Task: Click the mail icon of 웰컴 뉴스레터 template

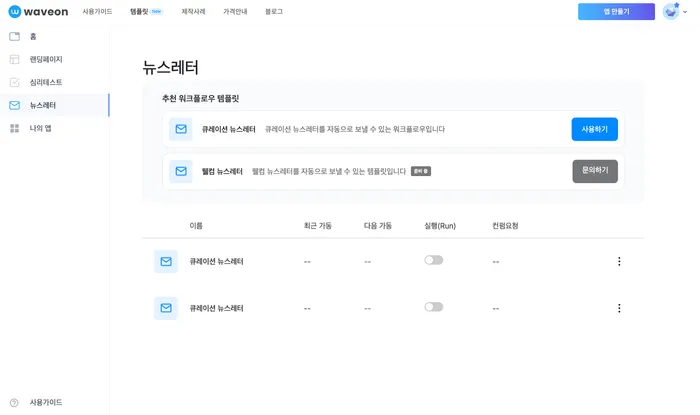Action: (181, 171)
